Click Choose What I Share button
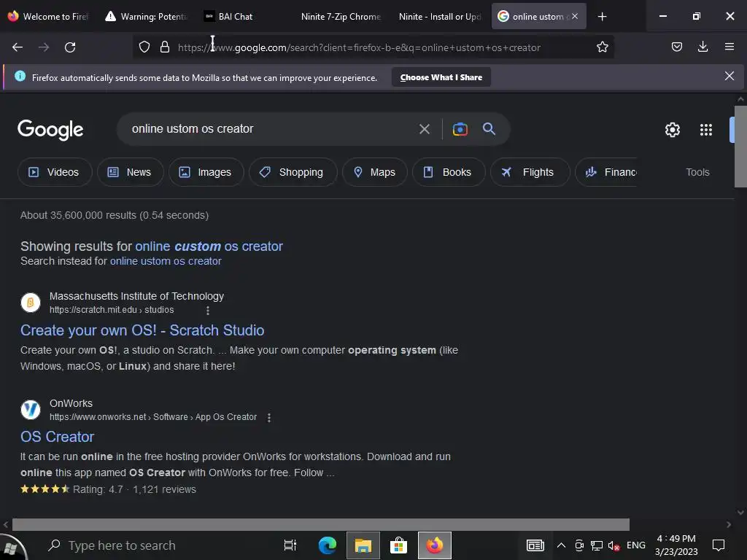 (x=441, y=77)
